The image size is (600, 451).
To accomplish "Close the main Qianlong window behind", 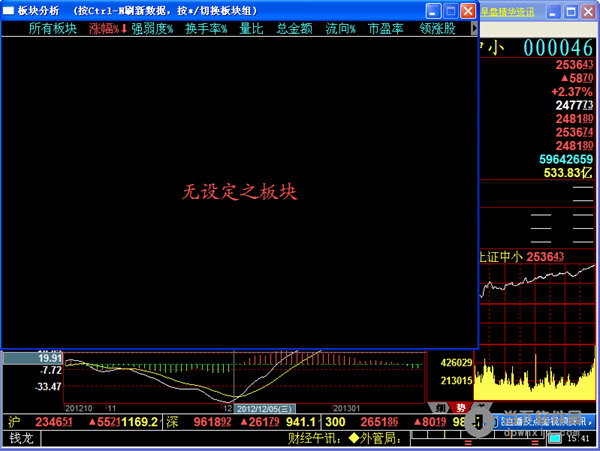I will pyautogui.click(x=589, y=12).
